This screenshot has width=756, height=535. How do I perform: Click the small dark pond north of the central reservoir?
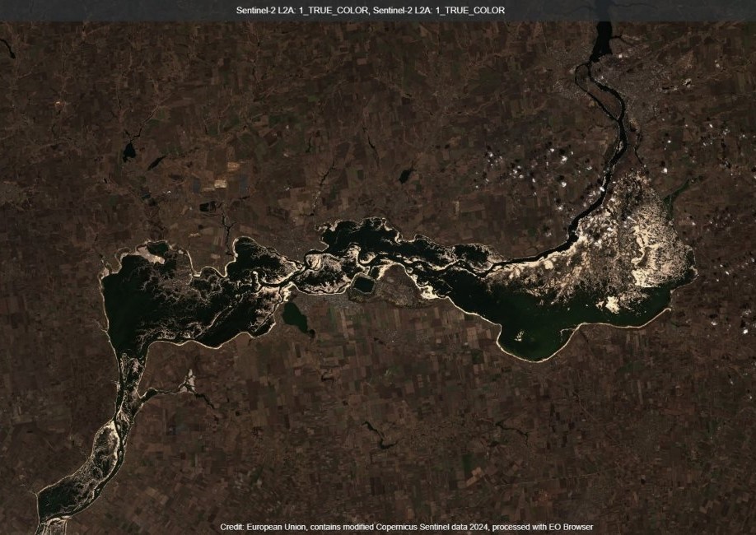coord(405,174)
